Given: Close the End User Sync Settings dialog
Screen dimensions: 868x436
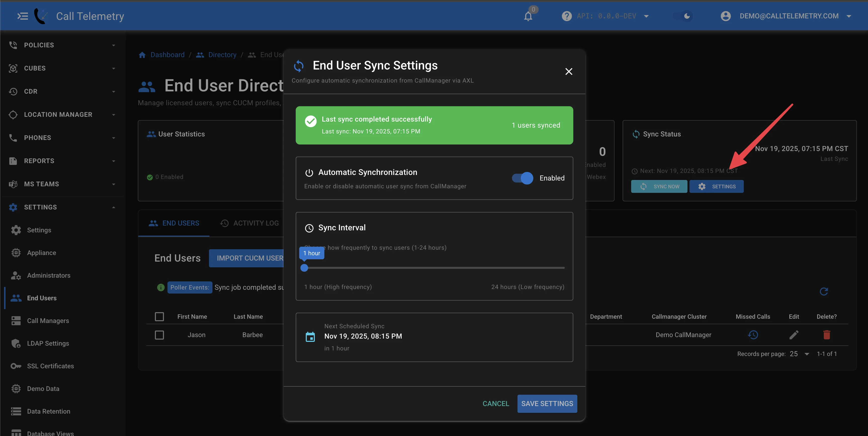Looking at the screenshot, I should [569, 71].
